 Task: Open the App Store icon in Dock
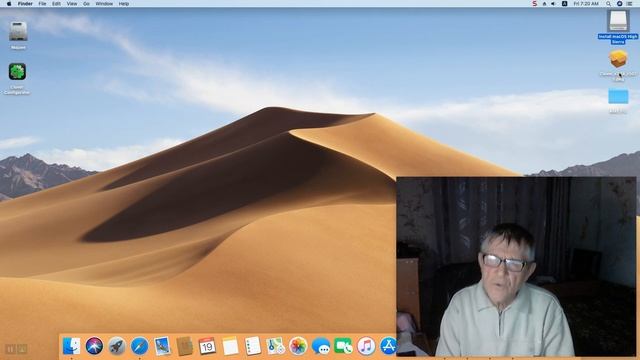pyautogui.click(x=388, y=346)
